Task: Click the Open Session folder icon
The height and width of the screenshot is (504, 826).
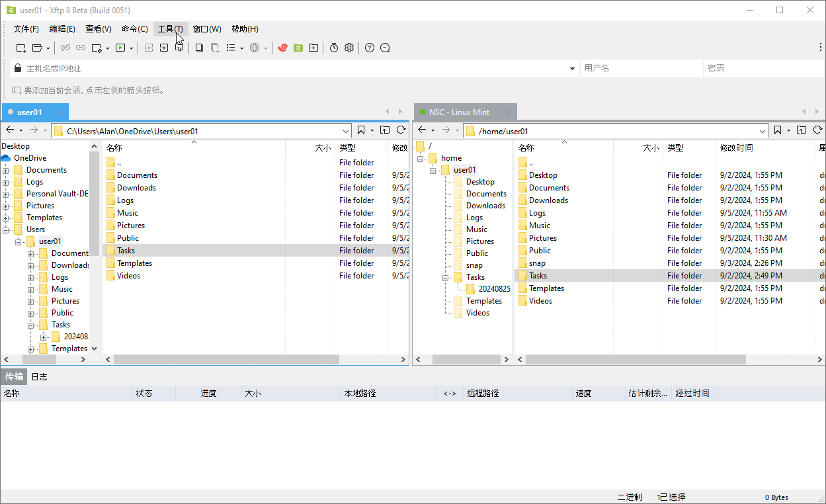Action: click(x=37, y=48)
